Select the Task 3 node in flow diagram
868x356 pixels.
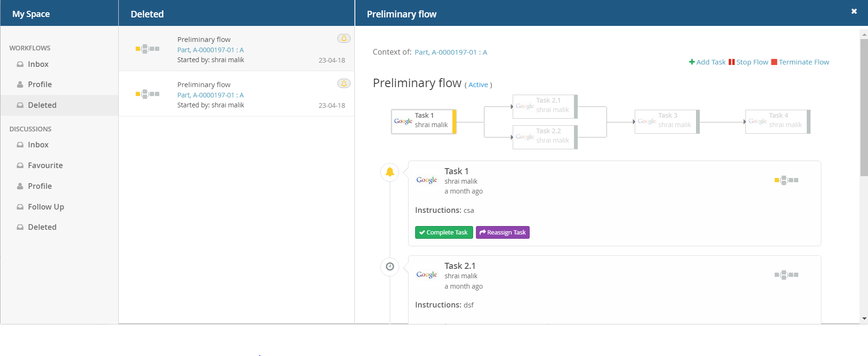[667, 121]
